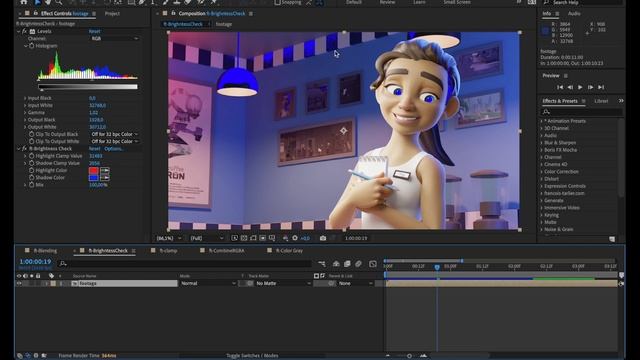Screen dimensions: 640x360
Task: Toggle the region of interest icon
Action: pyautogui.click(x=262, y=238)
